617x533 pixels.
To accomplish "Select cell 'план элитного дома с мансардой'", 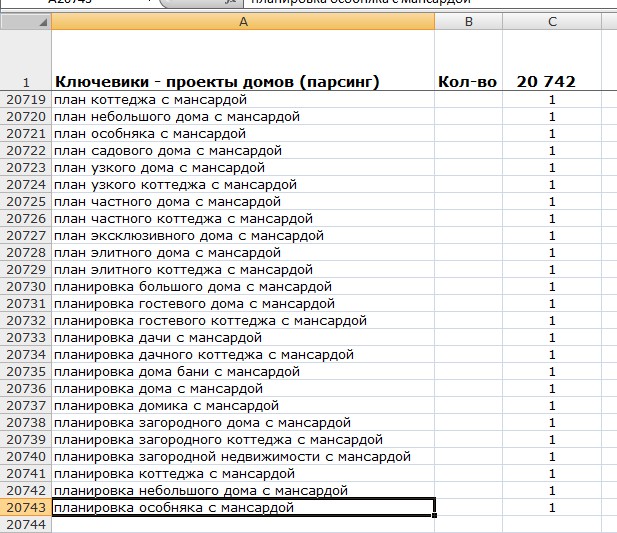I will (x=243, y=253).
